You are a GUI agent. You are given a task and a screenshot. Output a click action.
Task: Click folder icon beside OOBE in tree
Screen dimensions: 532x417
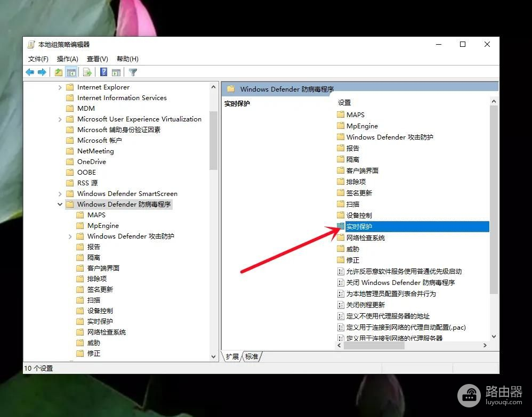tap(70, 172)
